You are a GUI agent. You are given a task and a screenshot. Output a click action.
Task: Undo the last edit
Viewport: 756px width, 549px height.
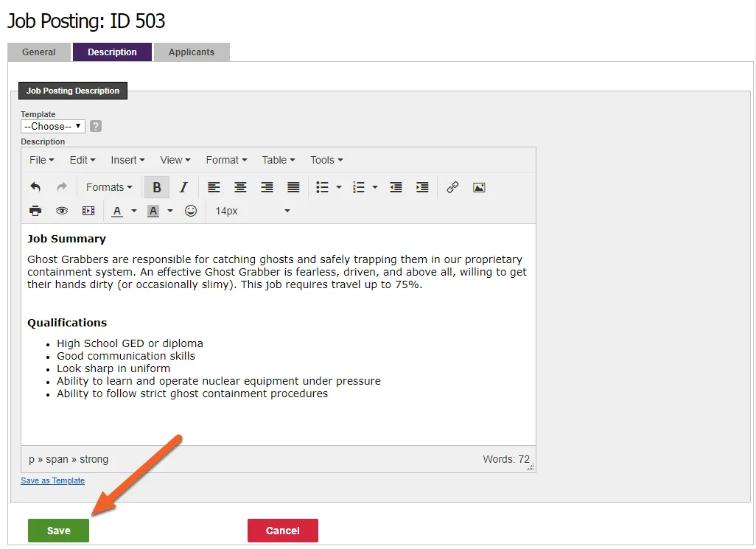tap(35, 187)
